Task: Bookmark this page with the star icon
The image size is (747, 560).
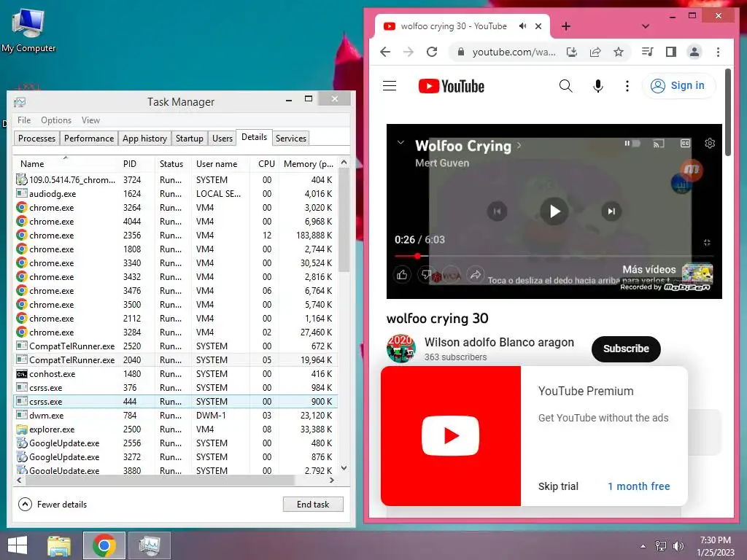Action: (x=619, y=52)
